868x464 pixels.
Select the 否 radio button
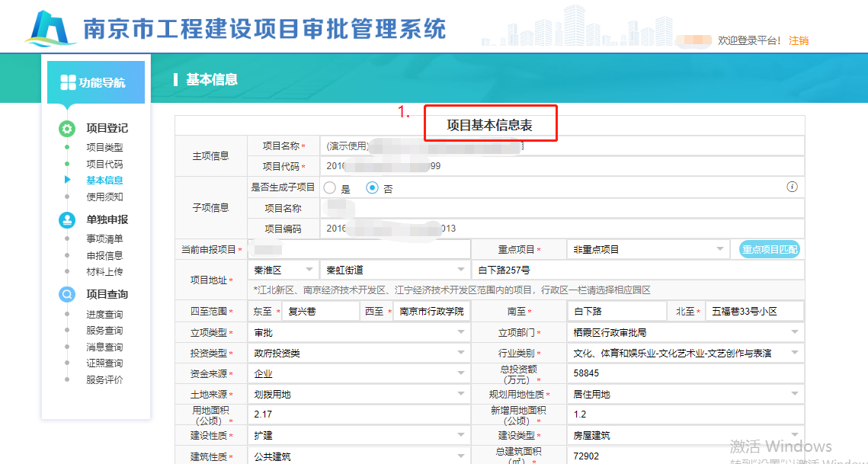click(x=373, y=188)
